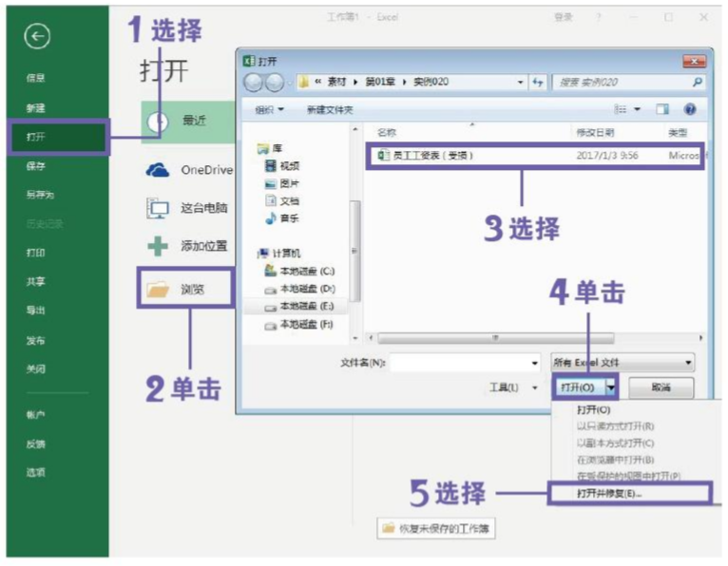Image resolution: width=728 pixels, height=566 pixels.
Task: Sort by the 类型 column header
Action: [678, 133]
